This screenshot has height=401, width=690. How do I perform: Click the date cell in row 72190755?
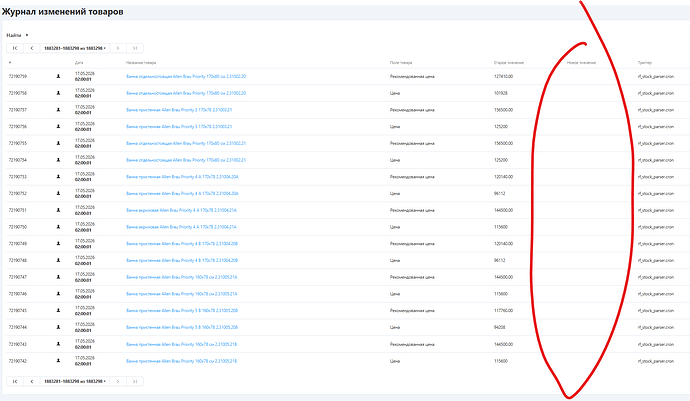[x=84, y=143]
